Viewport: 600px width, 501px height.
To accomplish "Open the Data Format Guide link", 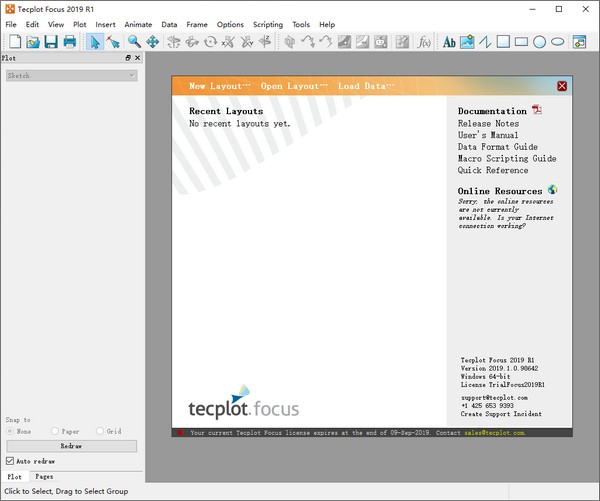I will tap(498, 147).
